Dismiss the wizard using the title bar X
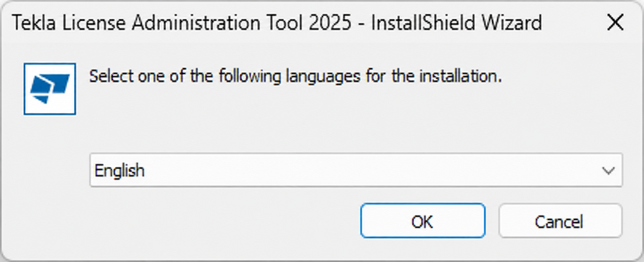Image resolution: width=644 pixels, height=262 pixels. point(615,23)
